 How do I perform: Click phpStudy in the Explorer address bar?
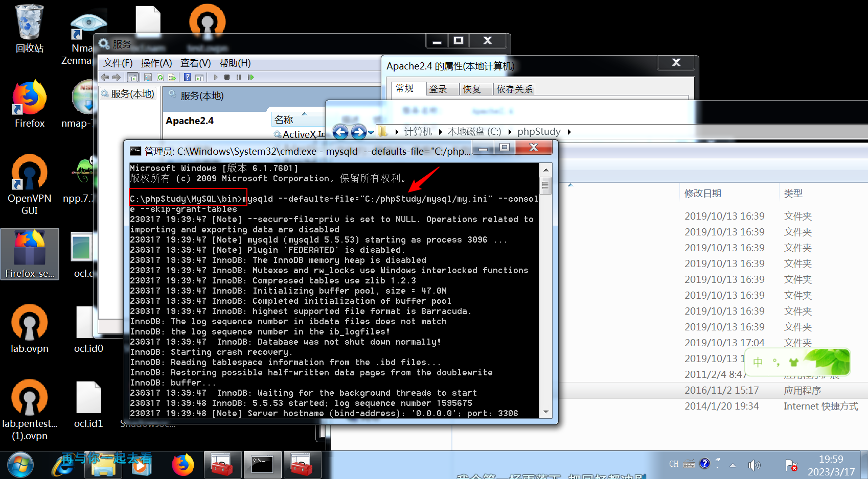(x=539, y=132)
